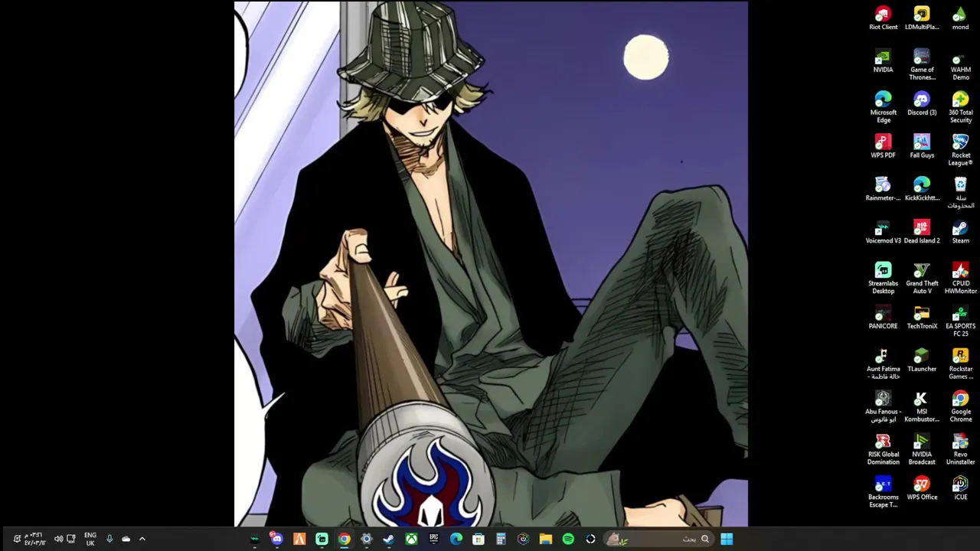Image resolution: width=980 pixels, height=551 pixels.
Task: Click the taskbar search box
Action: (x=658, y=539)
